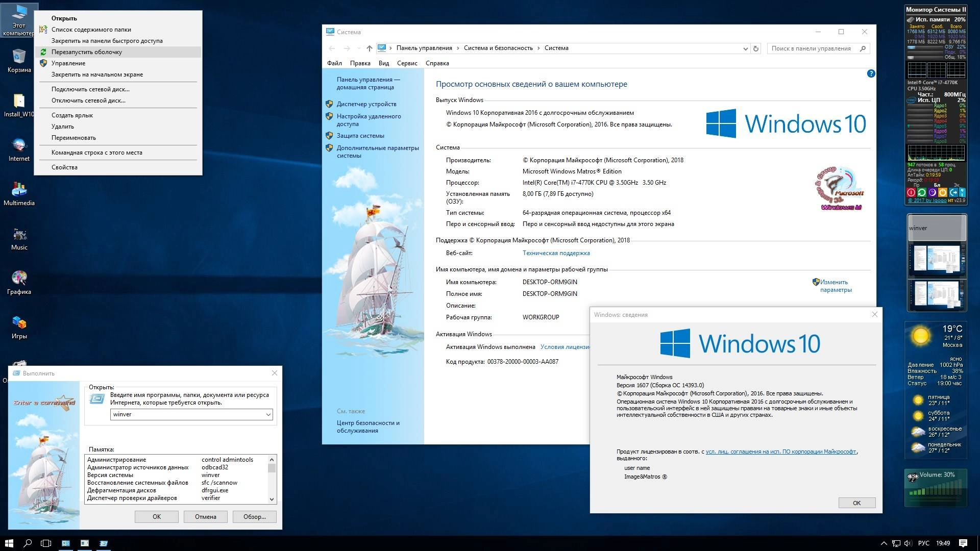Click the Volume 30% gadget
Screen dimensions: 980x551
pos(936,488)
